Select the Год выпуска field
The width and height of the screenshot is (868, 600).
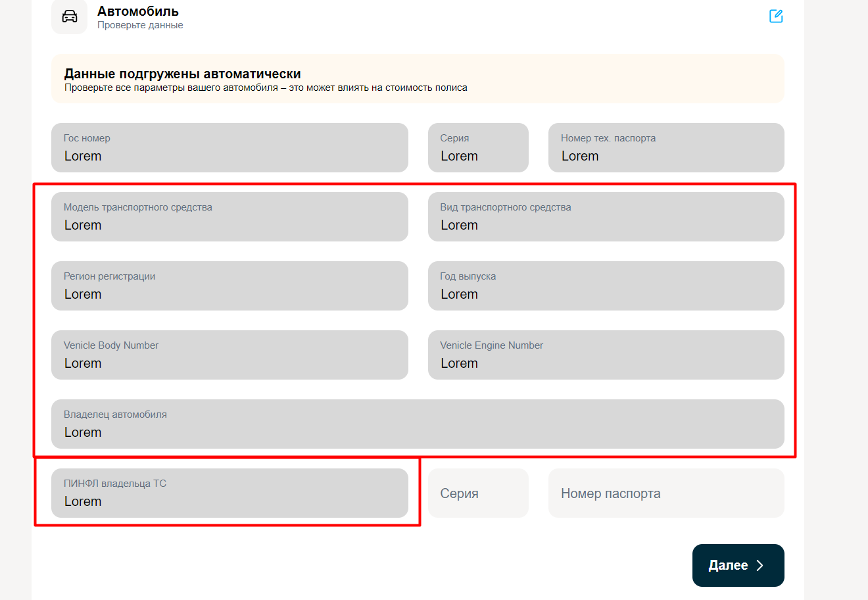click(606, 286)
